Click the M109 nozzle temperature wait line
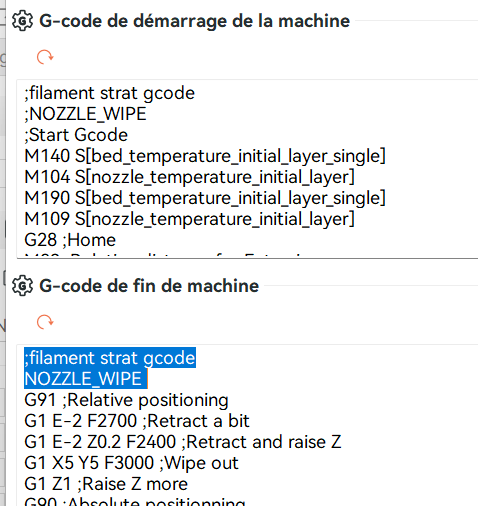 (189, 219)
